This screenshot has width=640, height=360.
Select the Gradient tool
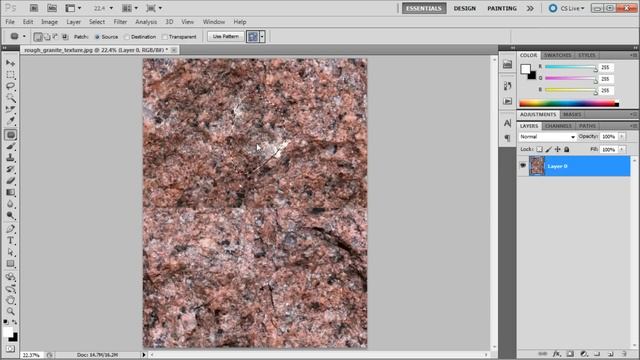tap(11, 192)
